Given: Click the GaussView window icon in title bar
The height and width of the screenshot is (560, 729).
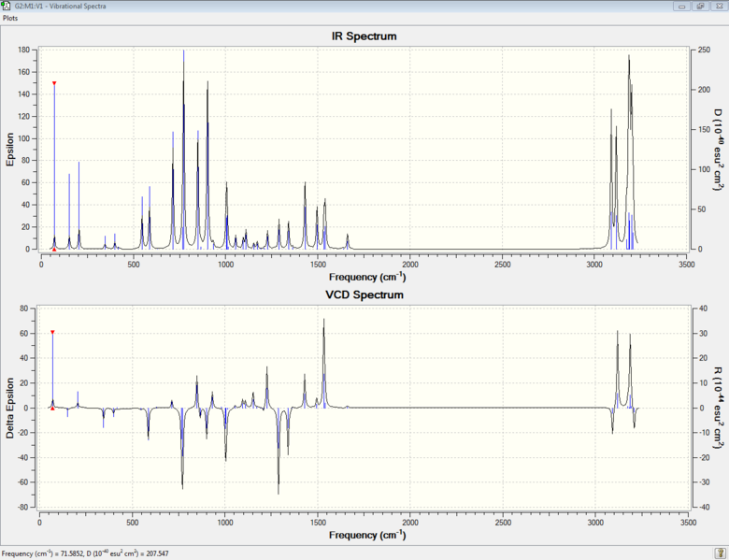Looking at the screenshot, I should coord(6,6).
